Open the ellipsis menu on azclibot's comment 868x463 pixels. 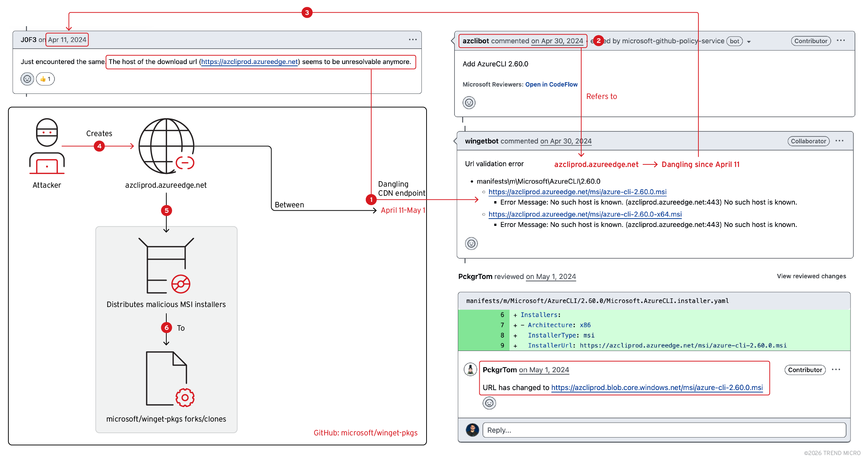coord(841,41)
